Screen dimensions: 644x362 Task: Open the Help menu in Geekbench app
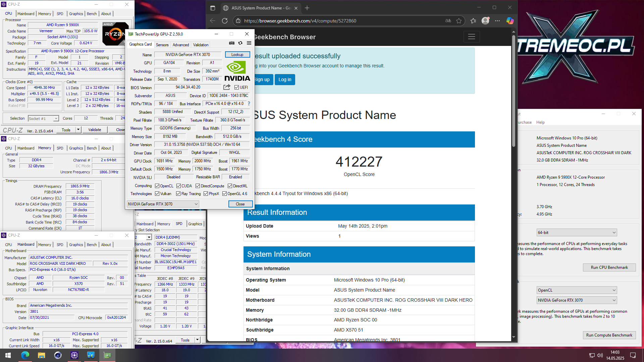(x=540, y=122)
